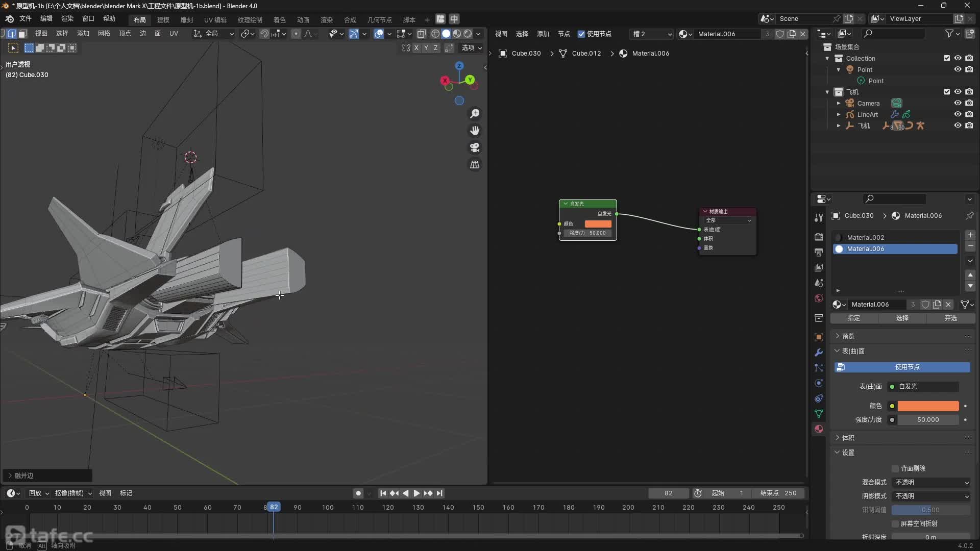Image resolution: width=980 pixels, height=551 pixels.
Task: Open the Render properties tab
Action: (x=819, y=237)
